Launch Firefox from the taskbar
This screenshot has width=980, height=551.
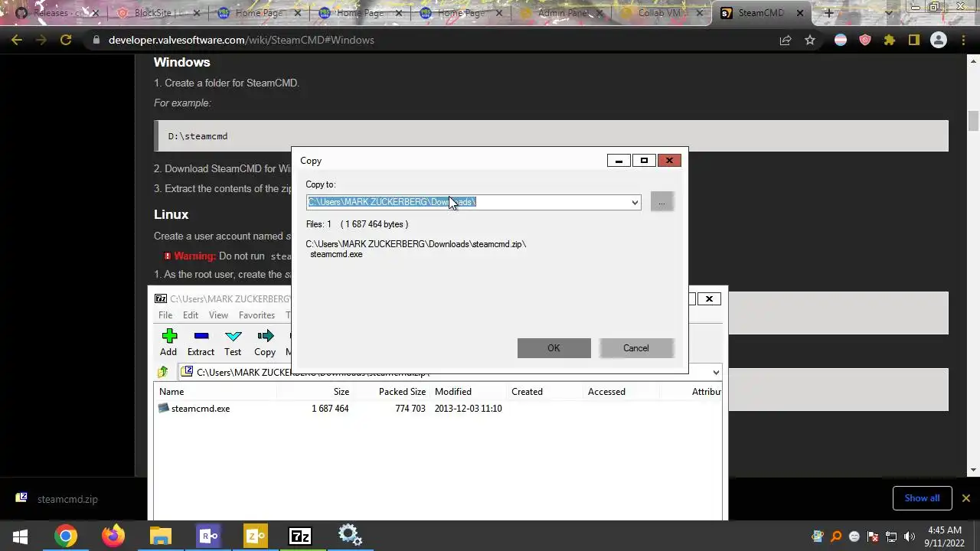pos(113,536)
